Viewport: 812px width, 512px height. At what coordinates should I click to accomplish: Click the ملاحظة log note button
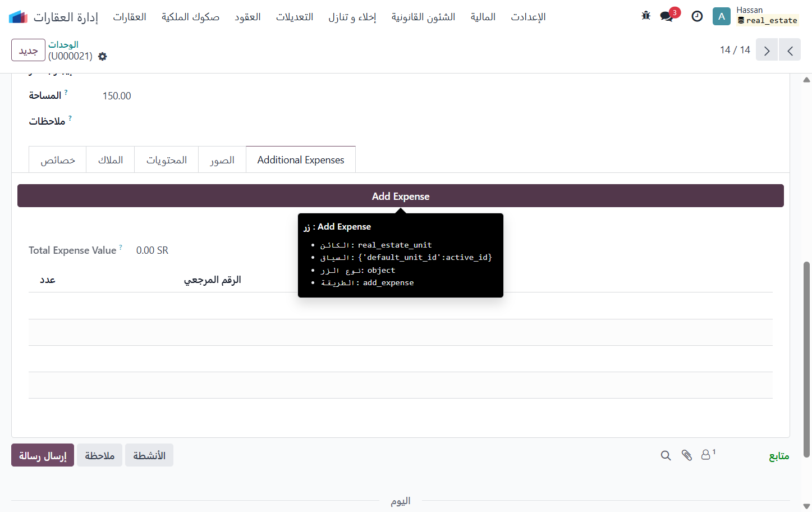(x=99, y=455)
